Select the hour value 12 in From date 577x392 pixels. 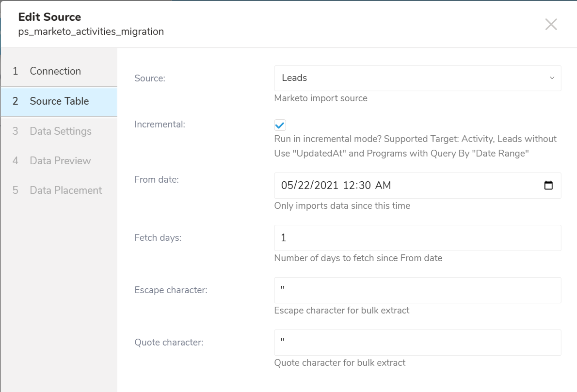click(349, 186)
